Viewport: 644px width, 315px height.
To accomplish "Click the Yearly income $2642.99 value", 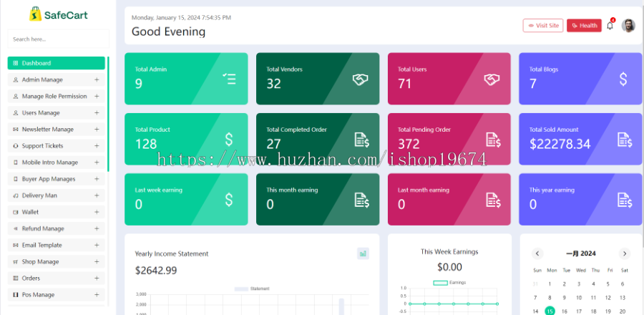I will (156, 270).
